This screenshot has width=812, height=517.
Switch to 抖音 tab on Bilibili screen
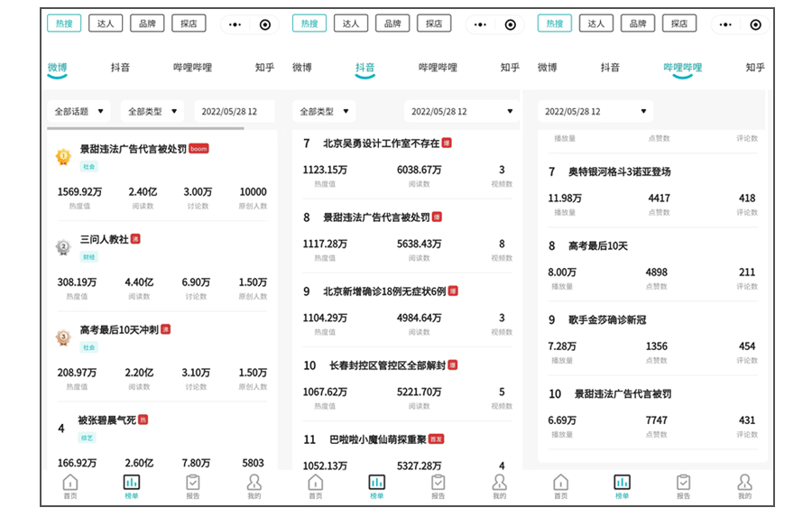610,68
